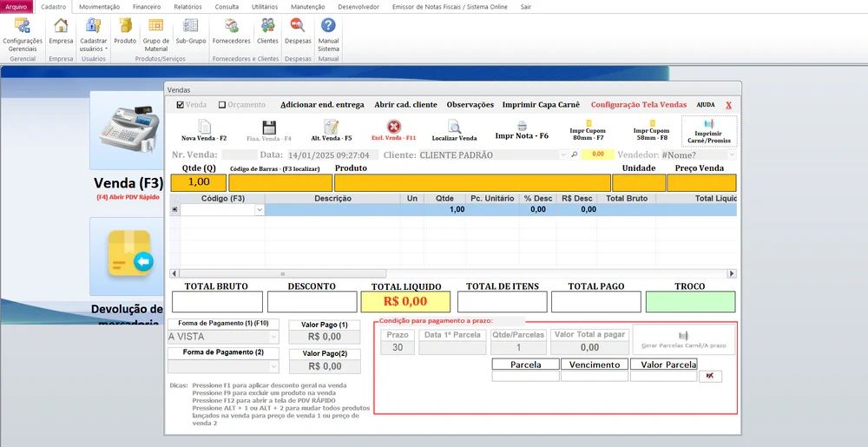This screenshot has width=868, height=447.
Task: Click the Fornecedores ribbon icon
Action: 232,31
